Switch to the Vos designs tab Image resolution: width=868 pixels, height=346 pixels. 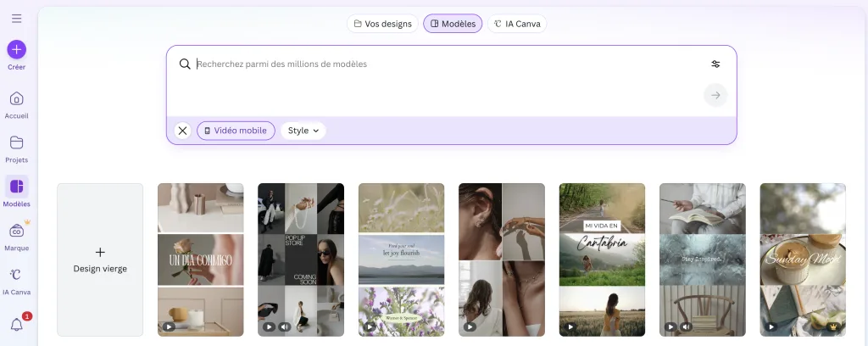click(382, 24)
